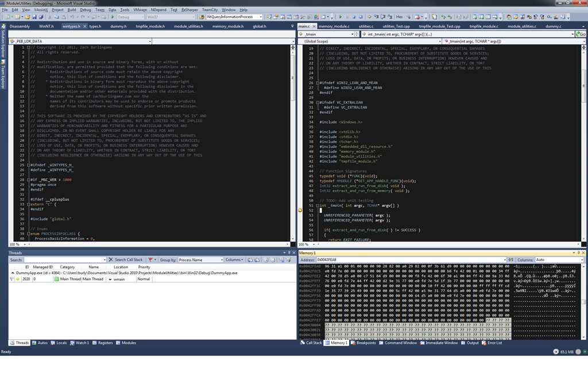The height and width of the screenshot is (368, 588).
Task: Collapse the #ifndef WIN32_LEAN_AND_MEAN block
Action: (x=318, y=83)
